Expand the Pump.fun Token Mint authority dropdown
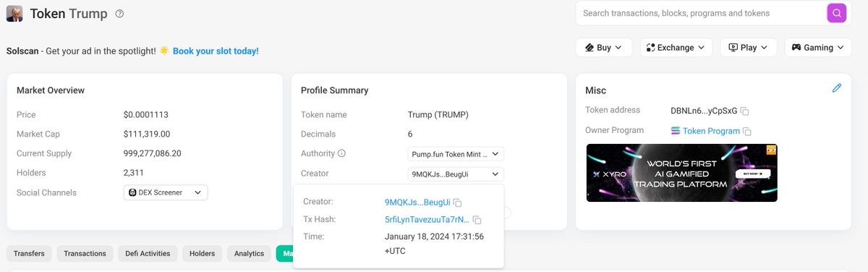The width and height of the screenshot is (868, 272). coord(456,154)
